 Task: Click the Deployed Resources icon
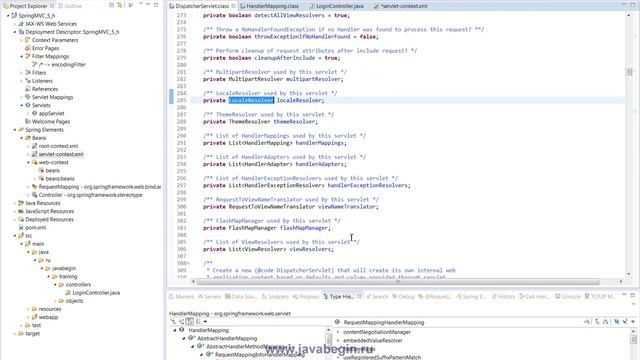pos(21,220)
